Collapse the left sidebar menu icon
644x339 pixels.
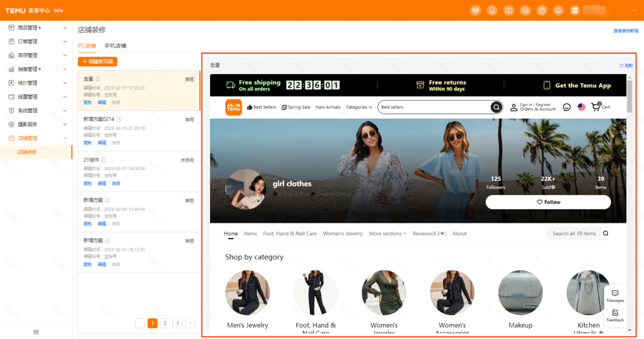(36, 332)
